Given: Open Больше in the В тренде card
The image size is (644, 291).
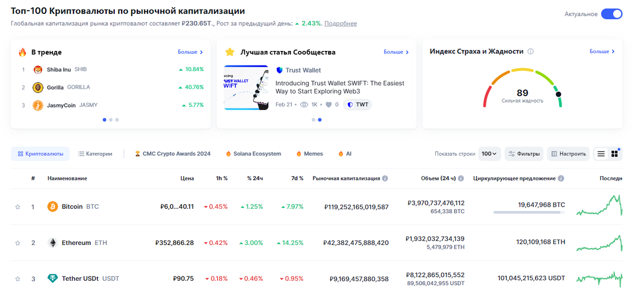Looking at the screenshot, I should [191, 52].
